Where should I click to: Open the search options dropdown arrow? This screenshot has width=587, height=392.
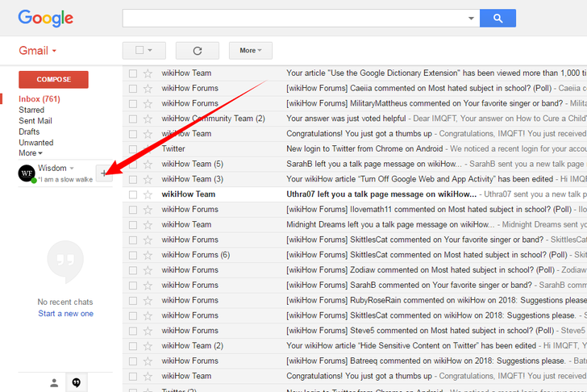pyautogui.click(x=471, y=18)
